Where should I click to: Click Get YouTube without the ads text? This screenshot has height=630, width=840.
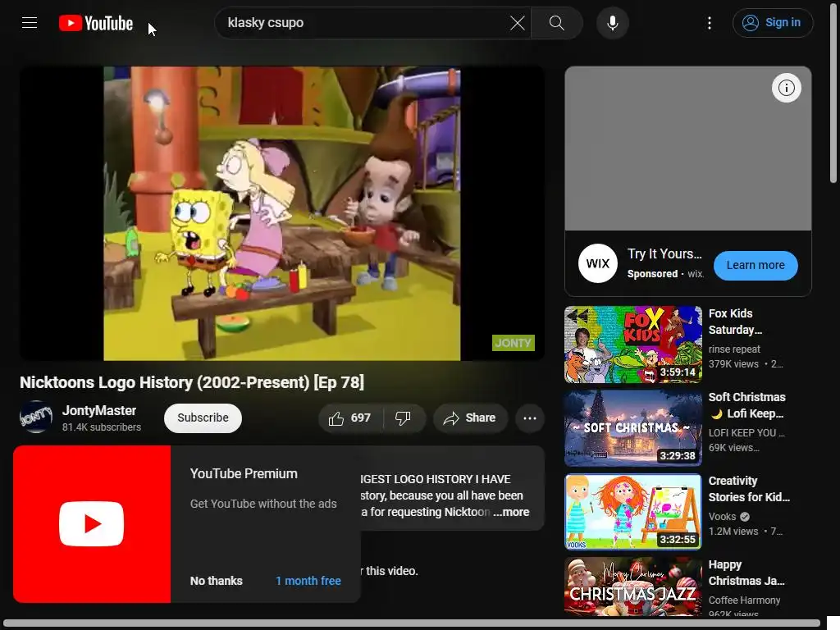(263, 504)
